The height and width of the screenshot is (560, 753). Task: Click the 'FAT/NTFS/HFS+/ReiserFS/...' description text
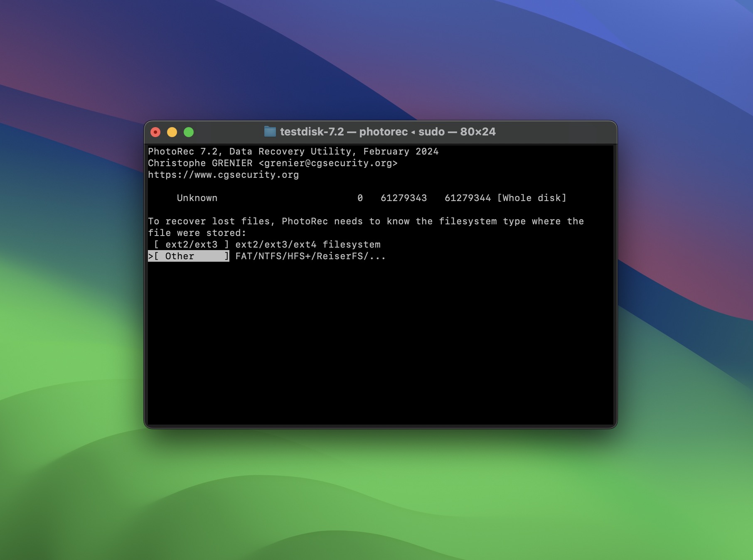pyautogui.click(x=310, y=256)
